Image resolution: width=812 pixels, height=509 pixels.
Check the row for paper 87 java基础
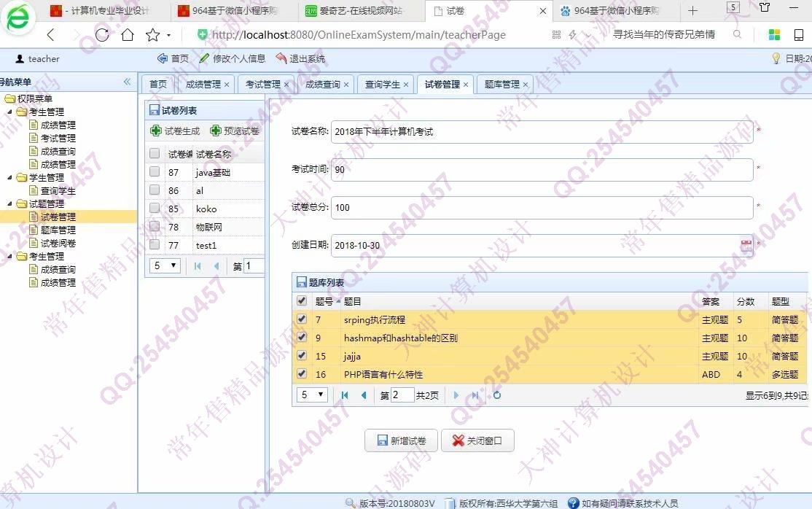coord(155,171)
